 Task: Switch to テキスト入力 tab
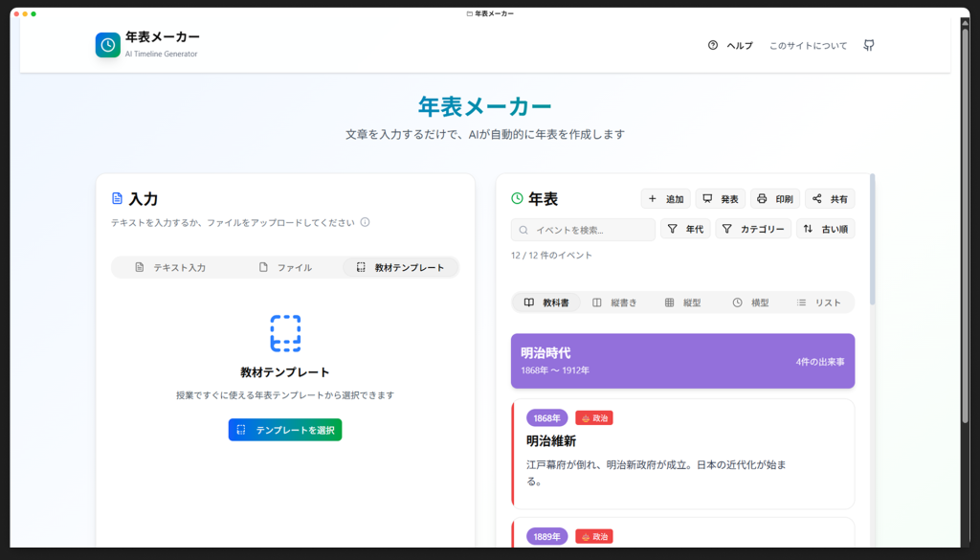169,267
